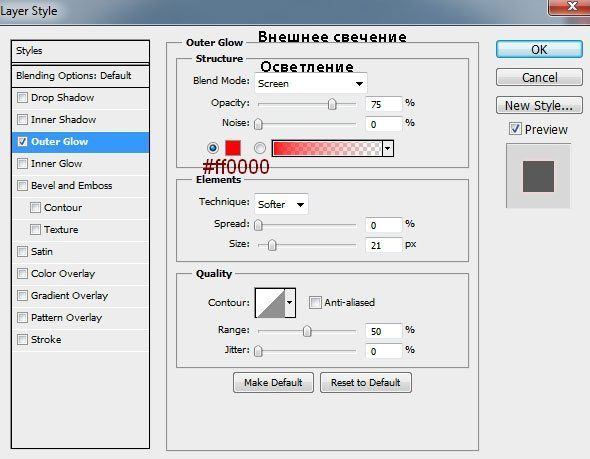Click the New Style... button
This screenshot has width=590, height=459.
tap(539, 105)
